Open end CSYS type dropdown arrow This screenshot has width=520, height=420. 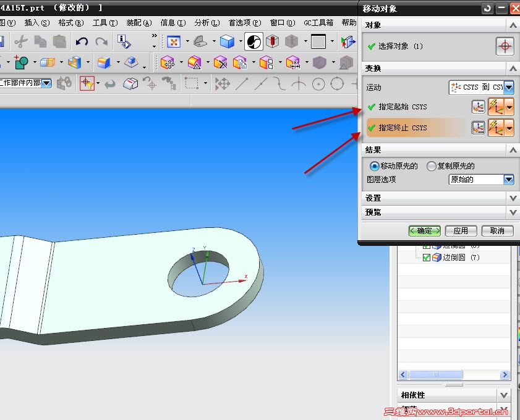[x=509, y=128]
